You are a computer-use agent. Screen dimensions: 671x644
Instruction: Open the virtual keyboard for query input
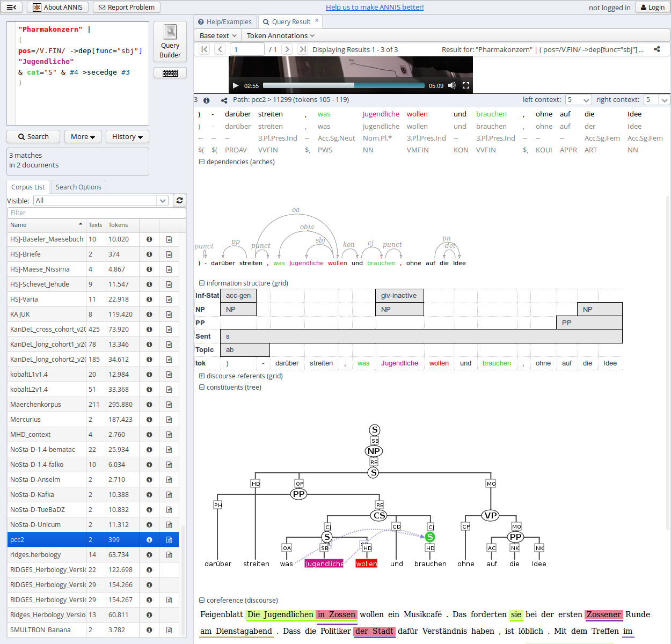170,72
